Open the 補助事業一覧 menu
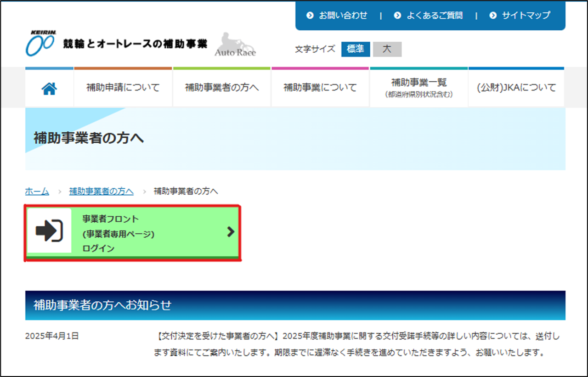This screenshot has width=588, height=377. (x=419, y=87)
